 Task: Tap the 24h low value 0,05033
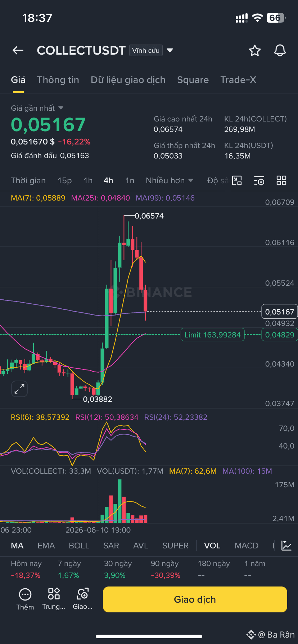(x=168, y=156)
